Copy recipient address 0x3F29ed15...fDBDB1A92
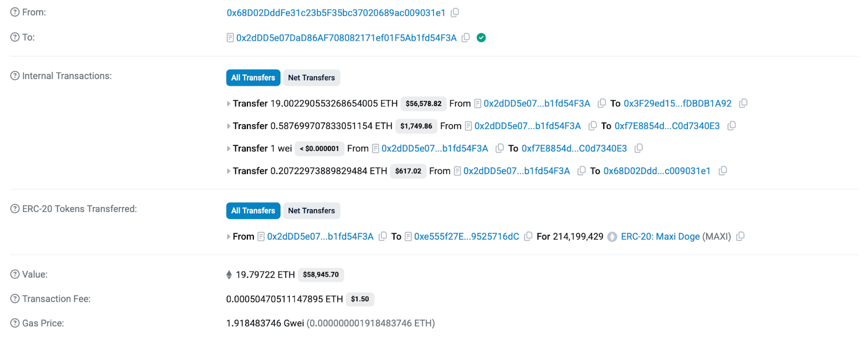Viewport: 868px width, 342px height. pos(743,104)
